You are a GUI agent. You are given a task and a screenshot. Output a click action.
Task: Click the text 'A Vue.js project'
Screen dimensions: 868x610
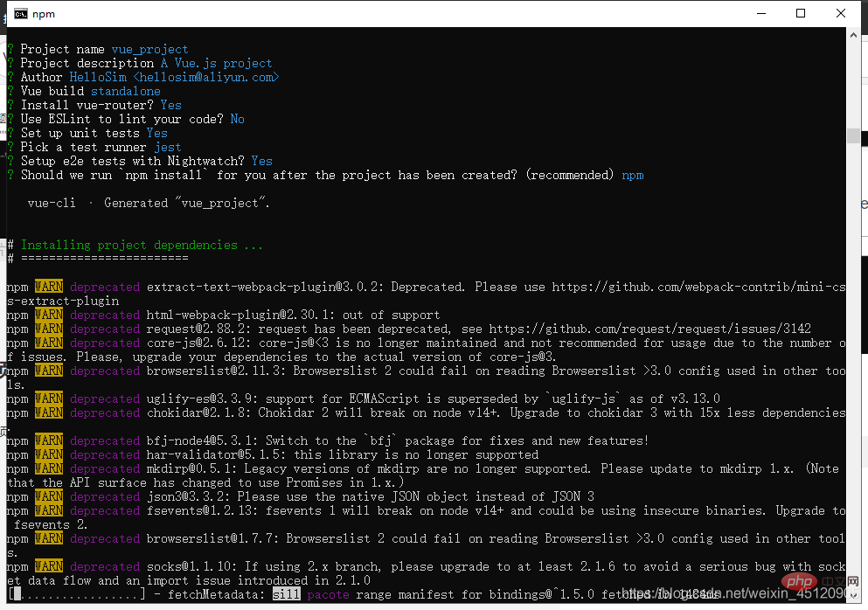(x=217, y=63)
